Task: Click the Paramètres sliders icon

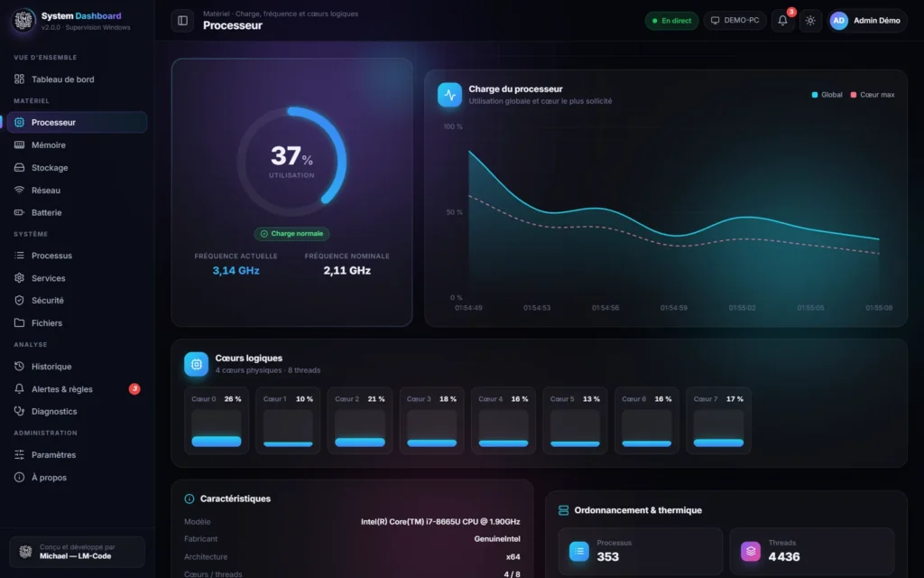Action: coord(20,455)
